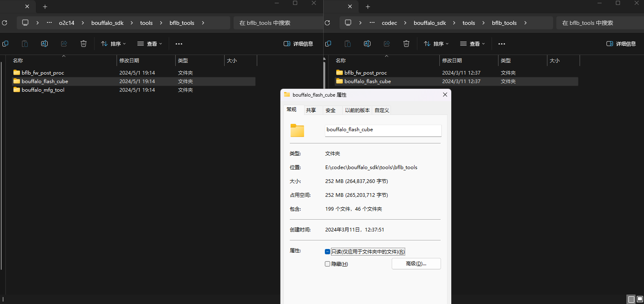Click the delete trash icon in right Explorer toolbar
Image resolution: width=644 pixels, height=304 pixels.
406,44
